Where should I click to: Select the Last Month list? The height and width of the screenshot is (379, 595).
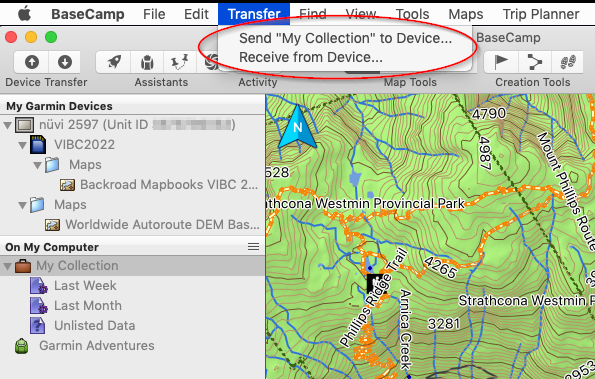click(88, 306)
